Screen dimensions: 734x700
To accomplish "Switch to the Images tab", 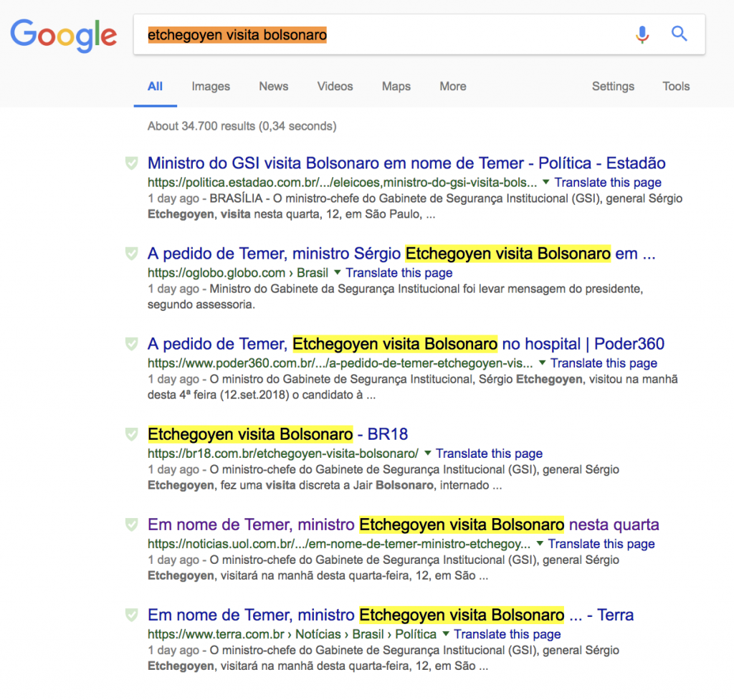I will tap(211, 87).
